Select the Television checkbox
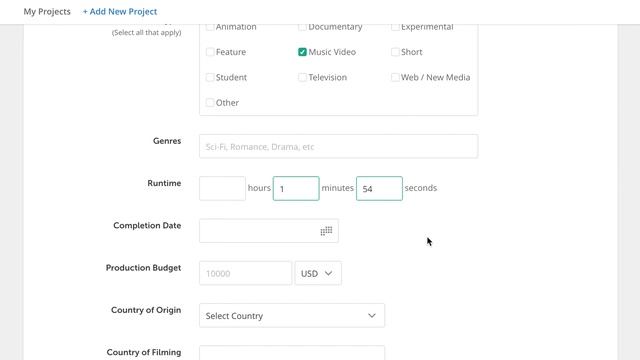Image resolution: width=640 pixels, height=360 pixels. click(302, 77)
